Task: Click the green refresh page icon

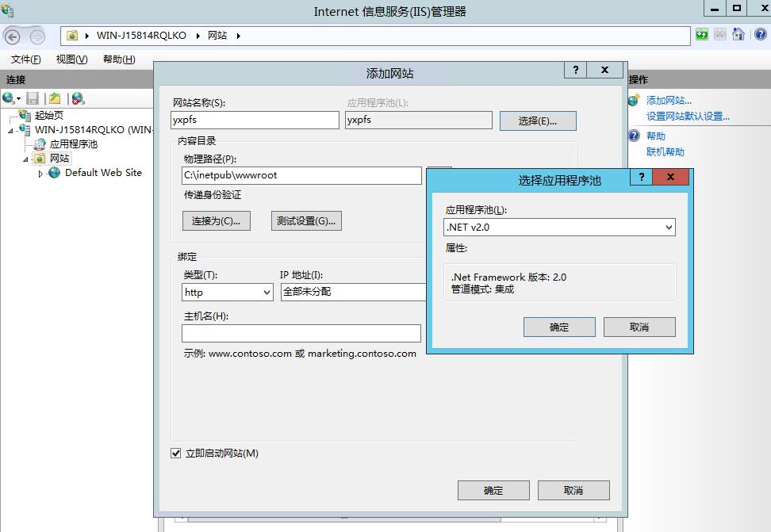Action: tap(702, 35)
